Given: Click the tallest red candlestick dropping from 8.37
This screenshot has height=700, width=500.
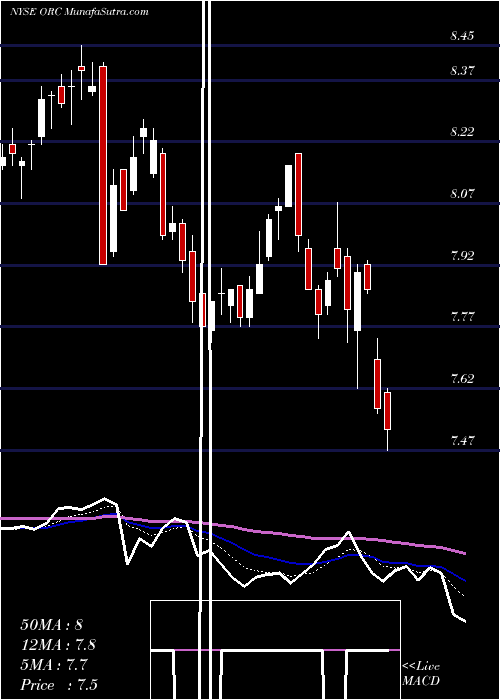Looking at the screenshot, I should 103,165.
